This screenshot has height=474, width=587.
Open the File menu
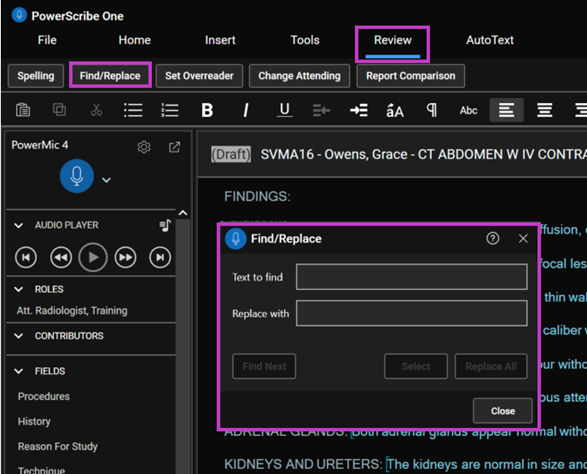coord(47,40)
